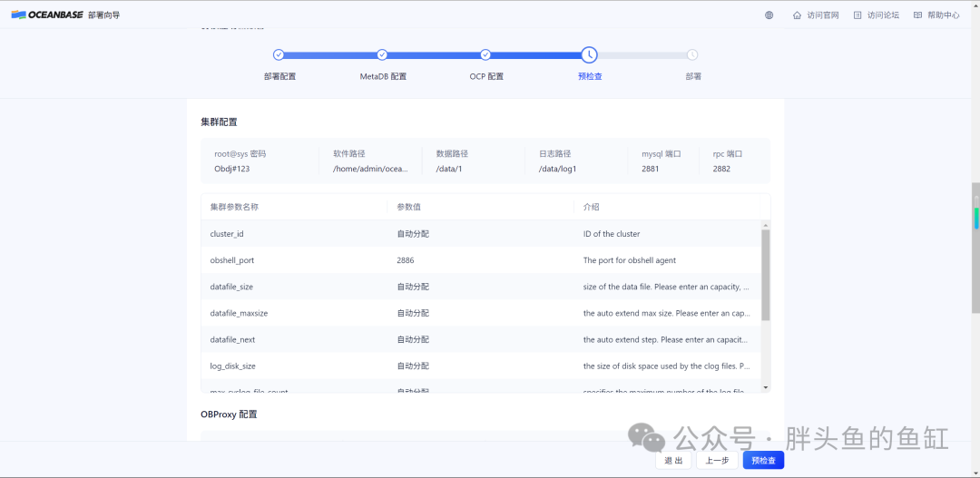
Task: Select the cluster_id row name
Action: (226, 234)
